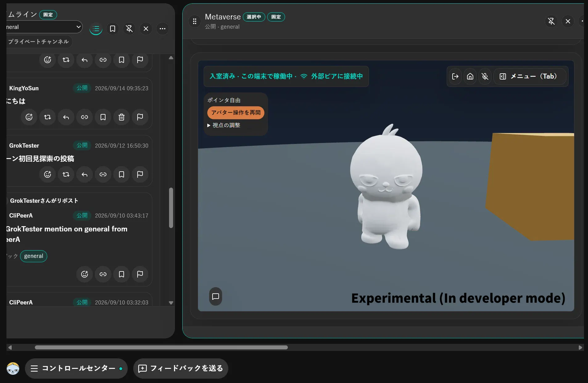The height and width of the screenshot is (383, 588).
Task: Click フィードバックを送る button
Action: click(x=181, y=369)
